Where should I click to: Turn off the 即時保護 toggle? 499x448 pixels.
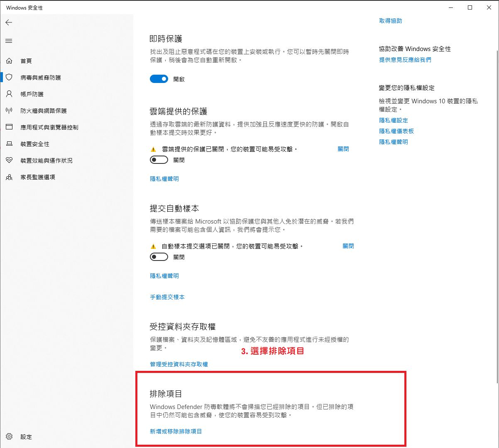click(x=159, y=79)
